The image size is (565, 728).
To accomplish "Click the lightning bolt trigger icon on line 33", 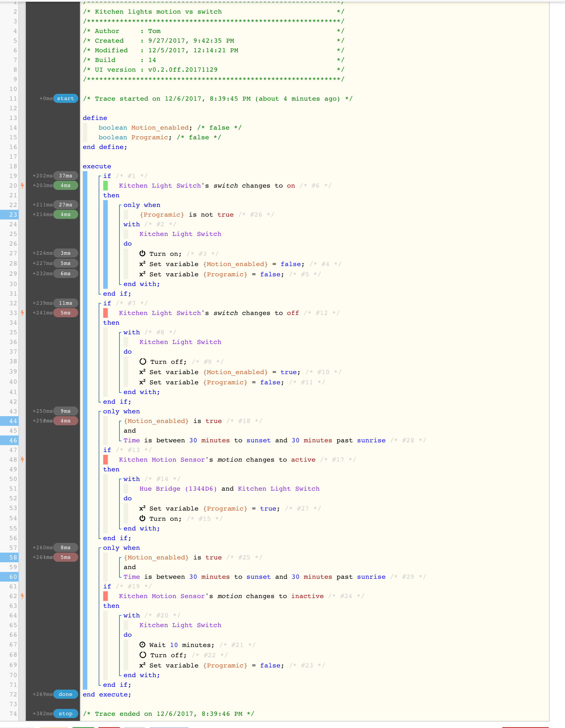I will tap(22, 313).
